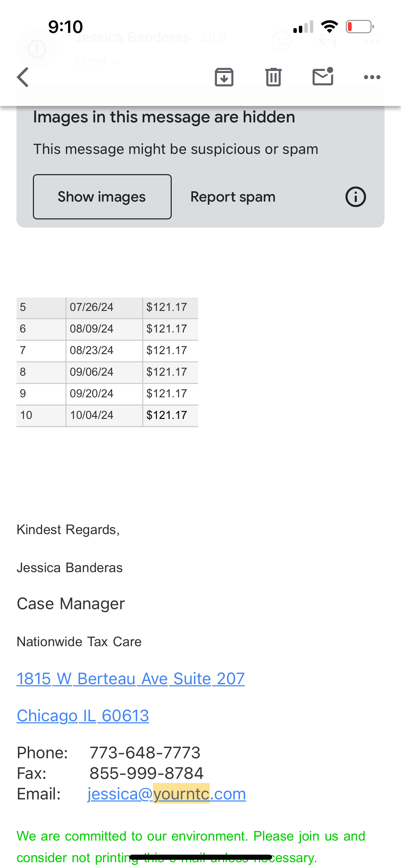This screenshot has width=401, height=868.
Task: Tap the faded reply arrow icon
Action: tap(327, 41)
